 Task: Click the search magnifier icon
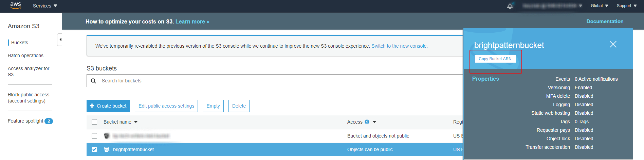(93, 81)
